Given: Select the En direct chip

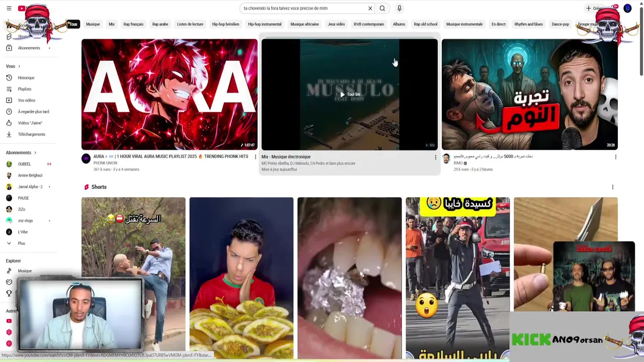Looking at the screenshot, I should tap(499, 24).
